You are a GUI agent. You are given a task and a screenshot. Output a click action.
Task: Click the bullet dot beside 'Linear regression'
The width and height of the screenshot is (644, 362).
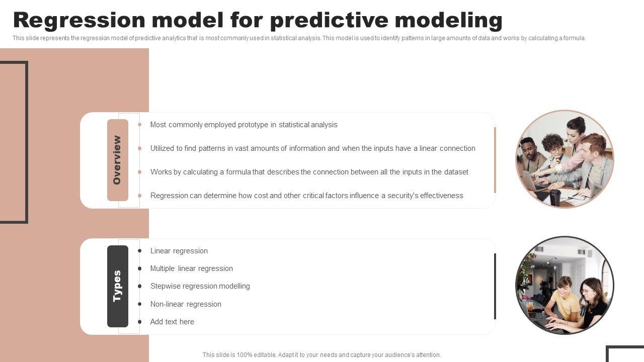[140, 251]
